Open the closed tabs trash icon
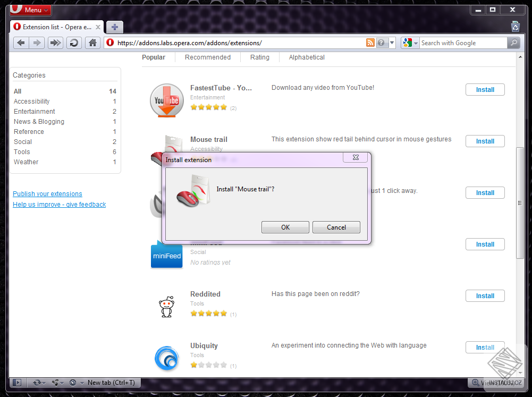The height and width of the screenshot is (397, 532). (x=516, y=26)
